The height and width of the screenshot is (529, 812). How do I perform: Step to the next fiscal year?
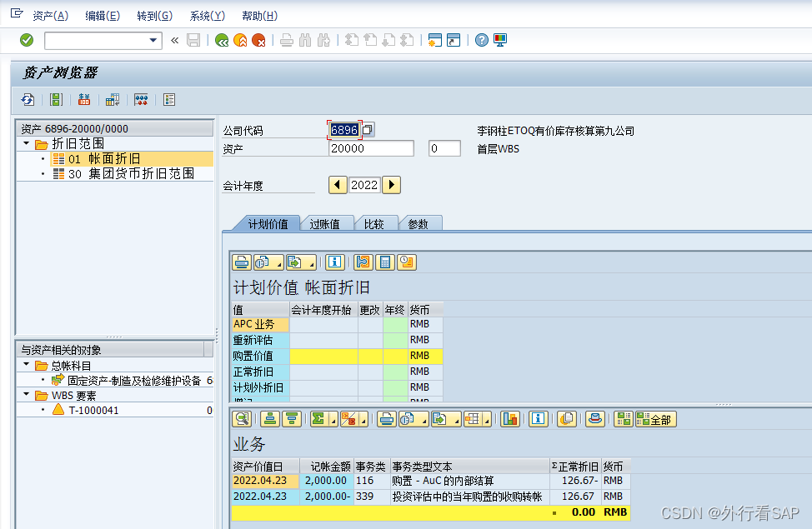391,185
